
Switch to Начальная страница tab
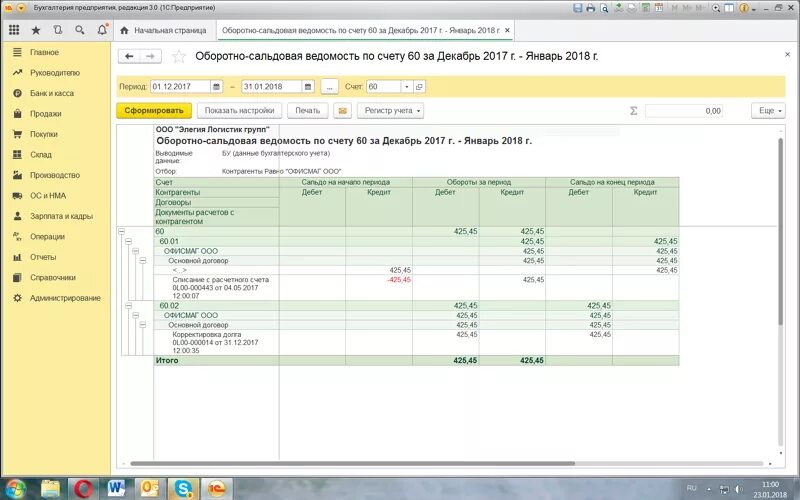[165, 31]
